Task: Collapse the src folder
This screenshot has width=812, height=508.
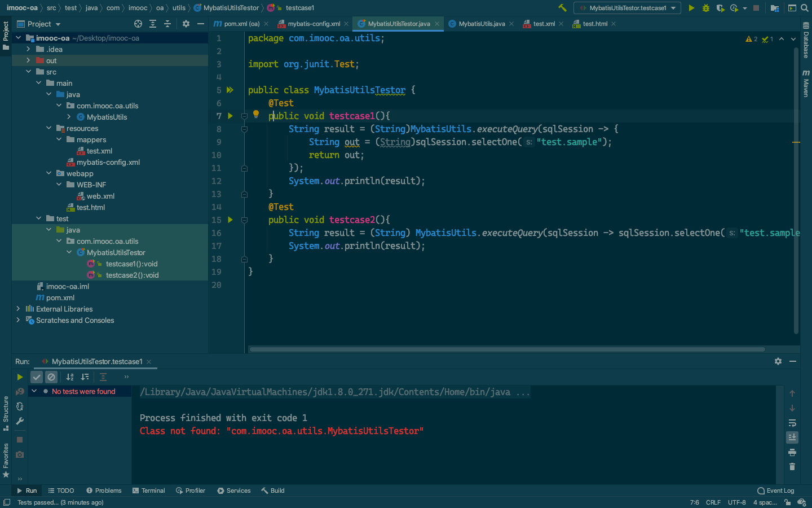Action: (28, 72)
